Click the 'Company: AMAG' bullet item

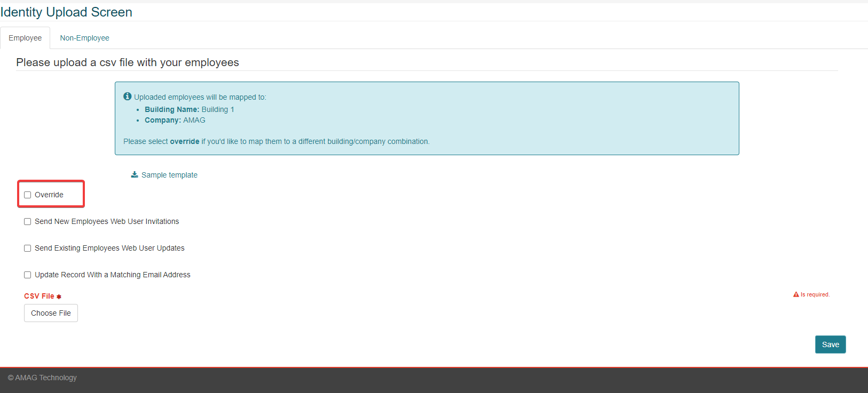[175, 120]
